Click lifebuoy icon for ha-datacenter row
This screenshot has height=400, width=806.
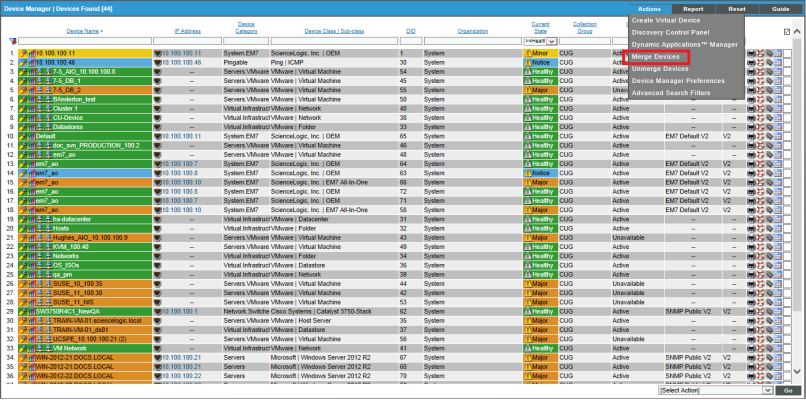(760, 220)
